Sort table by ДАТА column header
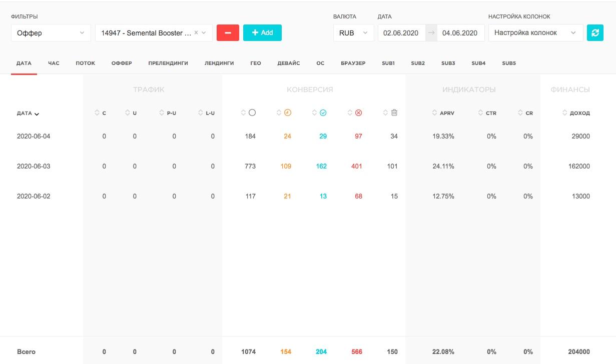Image resolution: width=616 pixels, height=364 pixels. [x=28, y=113]
